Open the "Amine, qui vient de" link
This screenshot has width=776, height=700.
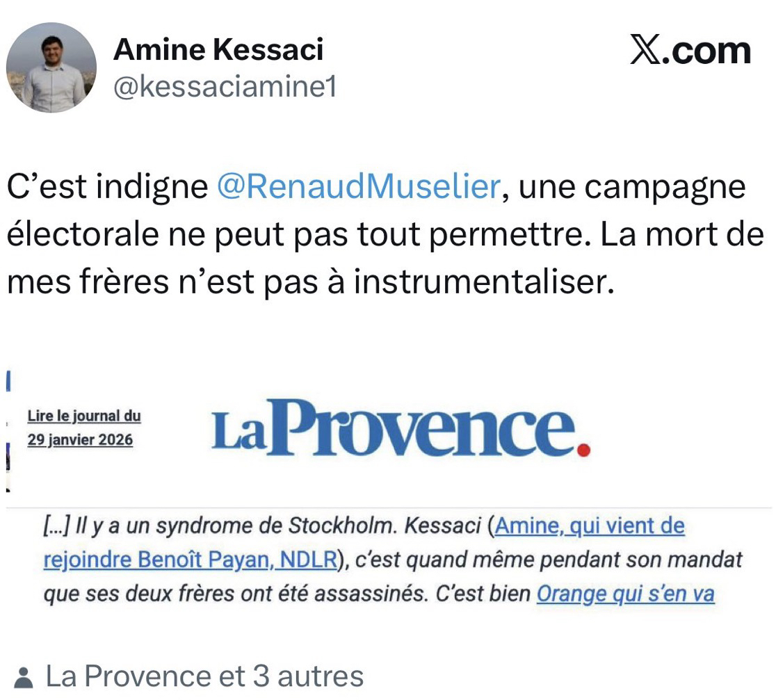click(x=590, y=527)
